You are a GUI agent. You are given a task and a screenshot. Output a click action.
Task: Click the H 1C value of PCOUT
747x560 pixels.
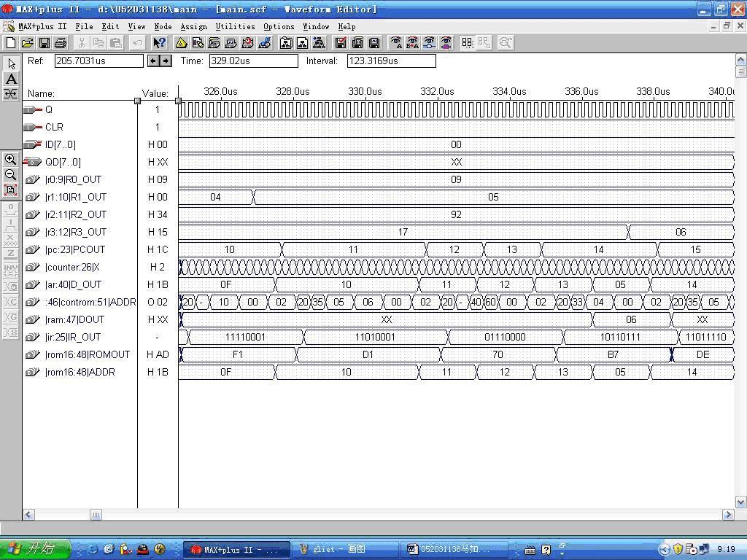coord(158,249)
